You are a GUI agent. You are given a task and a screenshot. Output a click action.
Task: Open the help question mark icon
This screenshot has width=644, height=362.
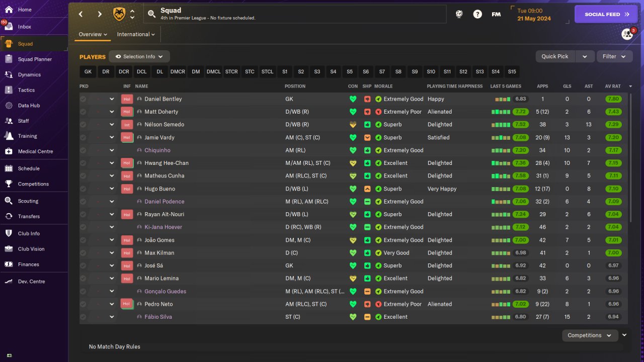pos(477,14)
